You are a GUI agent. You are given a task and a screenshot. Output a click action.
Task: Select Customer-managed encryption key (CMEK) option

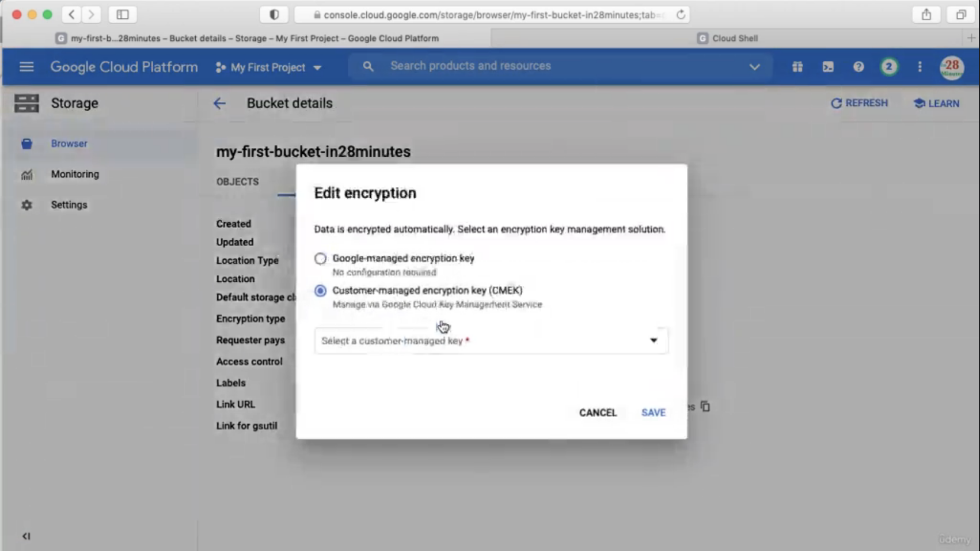(x=320, y=290)
